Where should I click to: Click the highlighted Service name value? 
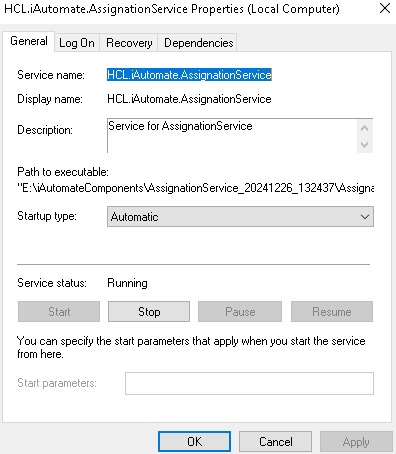[189, 75]
